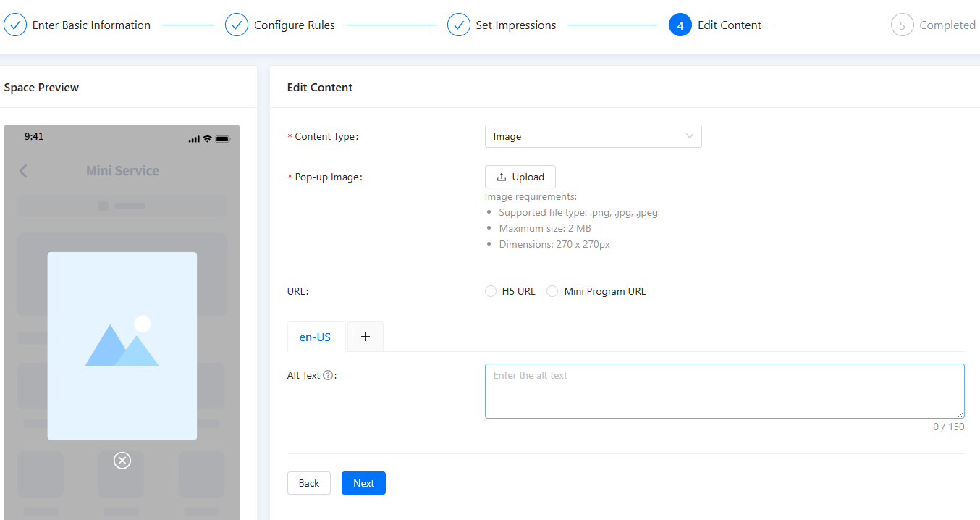
Task: Switch to the en-US language tab
Action: coord(315,337)
